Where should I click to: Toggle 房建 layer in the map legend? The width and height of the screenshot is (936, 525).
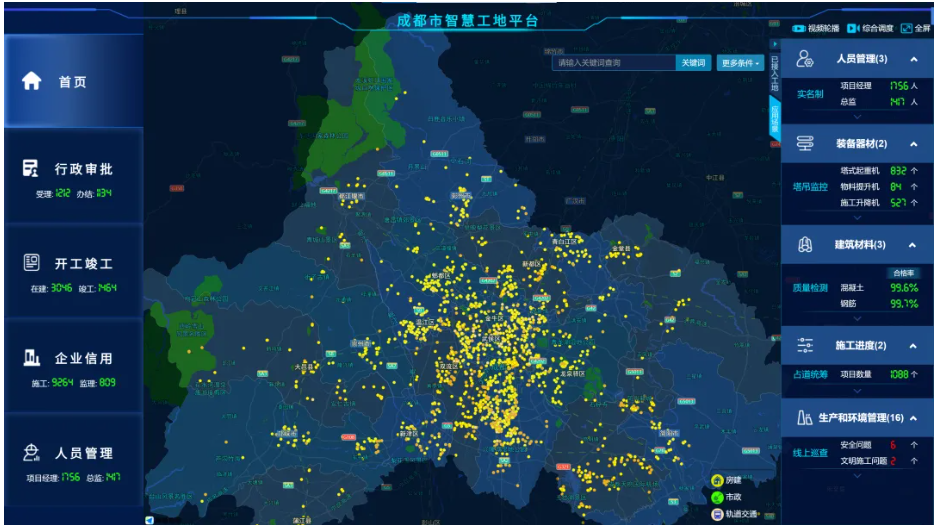tap(717, 481)
